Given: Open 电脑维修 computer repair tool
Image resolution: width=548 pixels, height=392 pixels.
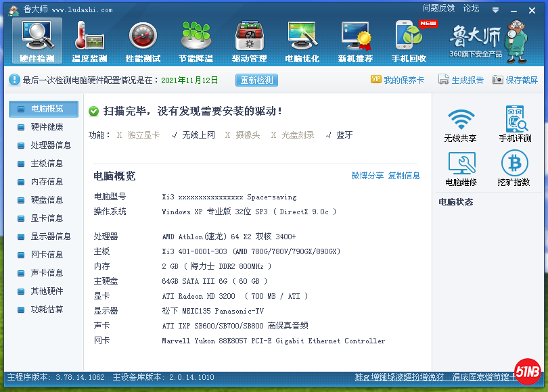Looking at the screenshot, I should click(460, 169).
